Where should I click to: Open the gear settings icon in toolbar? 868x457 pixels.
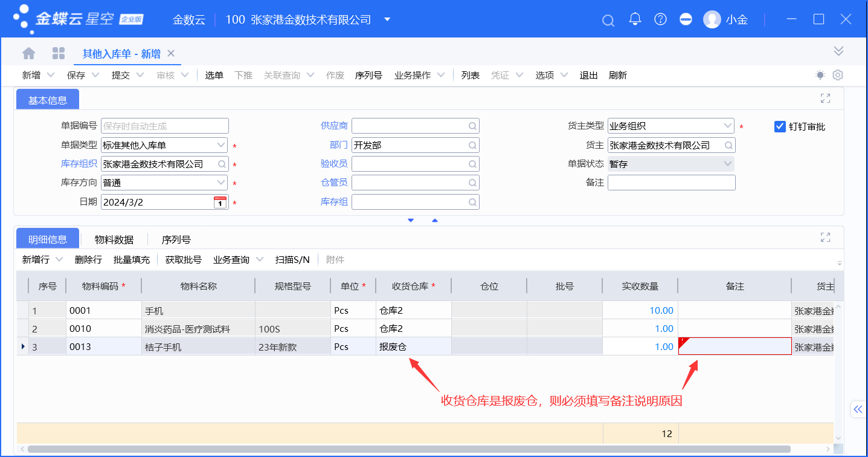838,75
